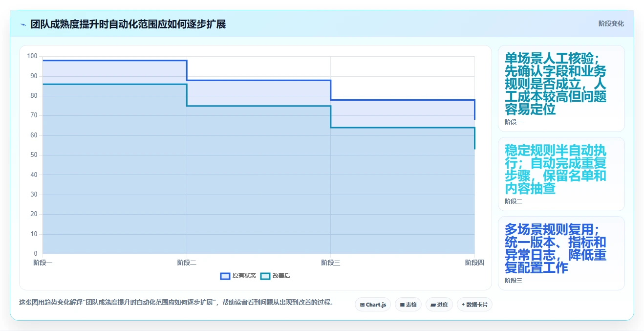Click the 数据卡片 tag button

[x=474, y=305]
